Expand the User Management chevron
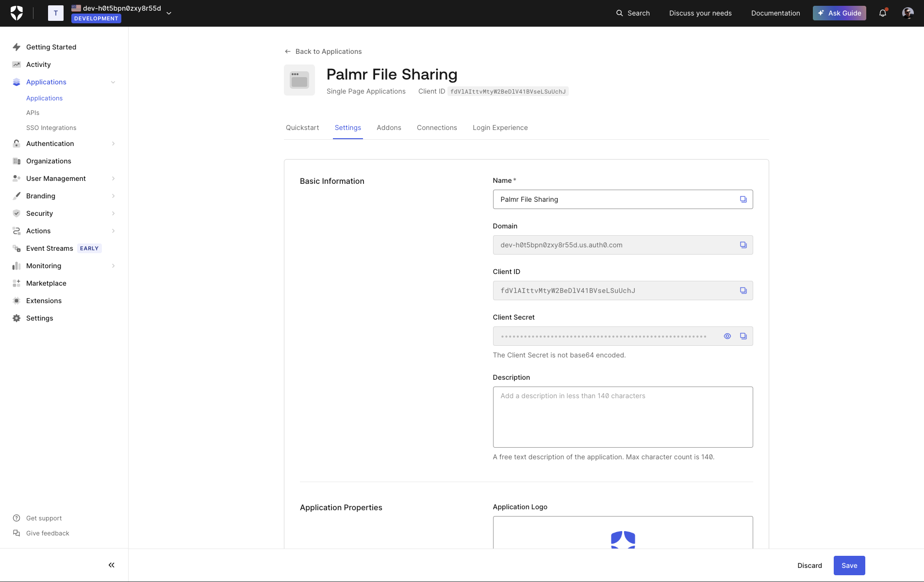 [x=113, y=178]
